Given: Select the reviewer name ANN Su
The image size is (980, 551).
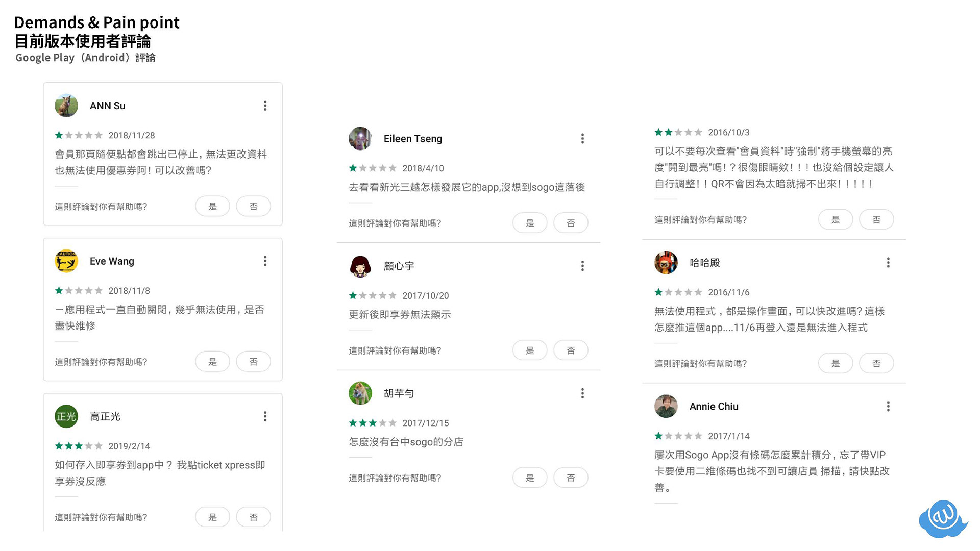Looking at the screenshot, I should (108, 106).
